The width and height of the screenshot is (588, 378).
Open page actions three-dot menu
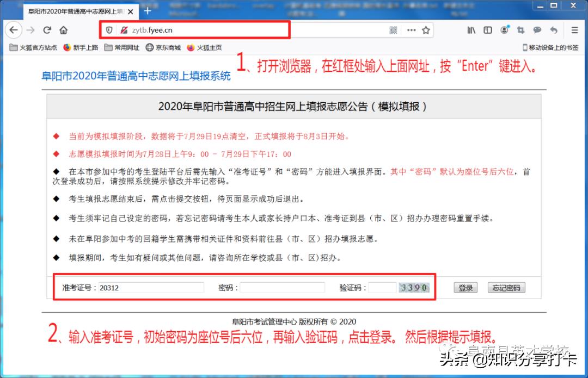click(x=411, y=30)
